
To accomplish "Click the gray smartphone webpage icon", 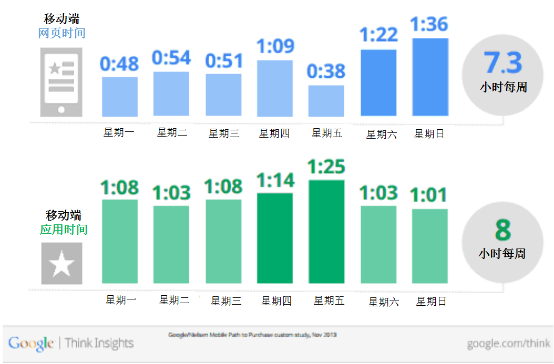I will 61,82.
